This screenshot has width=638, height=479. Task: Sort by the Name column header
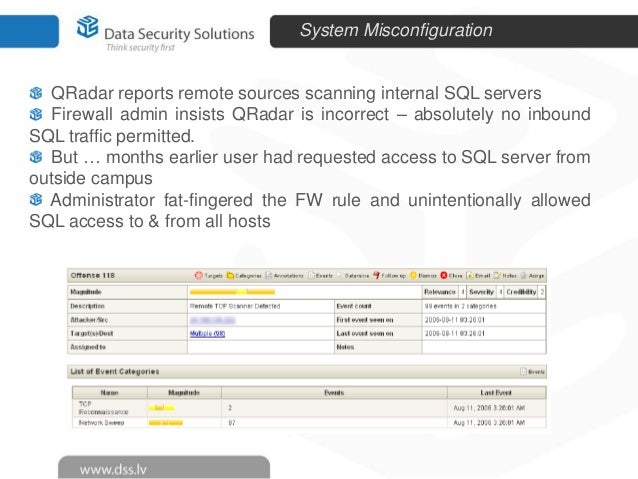[109, 393]
